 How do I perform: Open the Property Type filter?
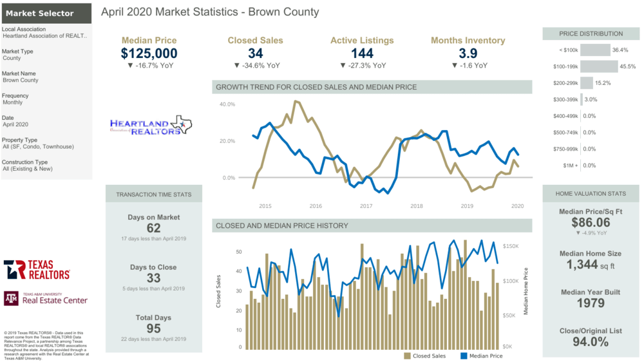pyautogui.click(x=46, y=144)
